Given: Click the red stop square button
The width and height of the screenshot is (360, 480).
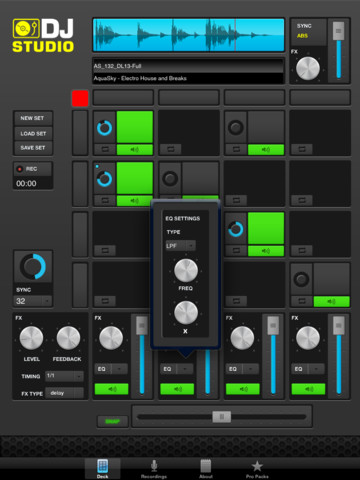Looking at the screenshot, I should point(80,98).
